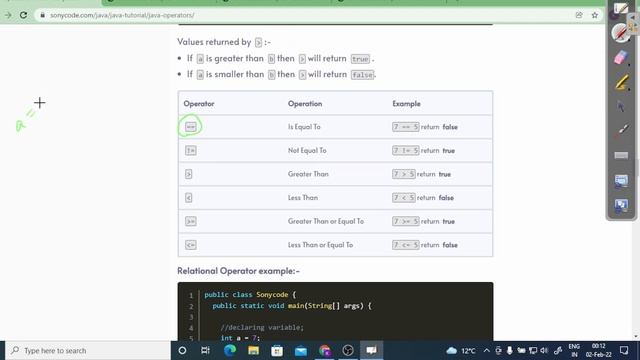Click the <= operator cell
Viewport: 640px width, 360px height.
pos(191,245)
